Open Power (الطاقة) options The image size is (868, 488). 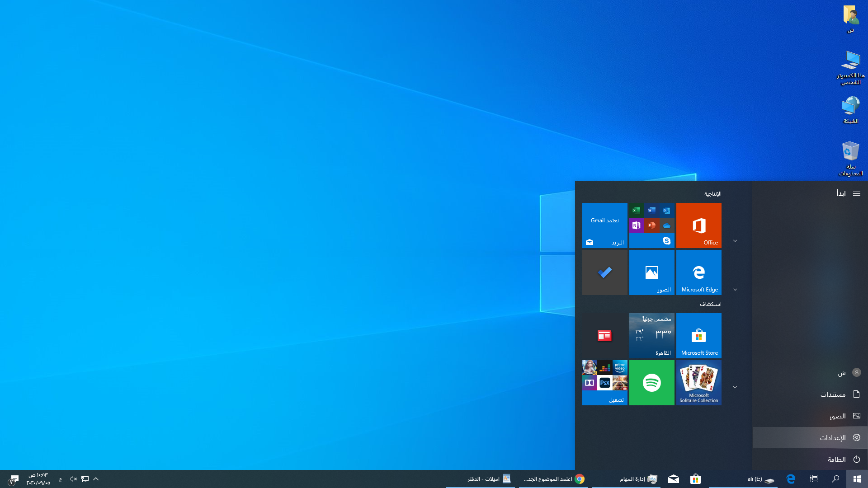click(x=810, y=459)
